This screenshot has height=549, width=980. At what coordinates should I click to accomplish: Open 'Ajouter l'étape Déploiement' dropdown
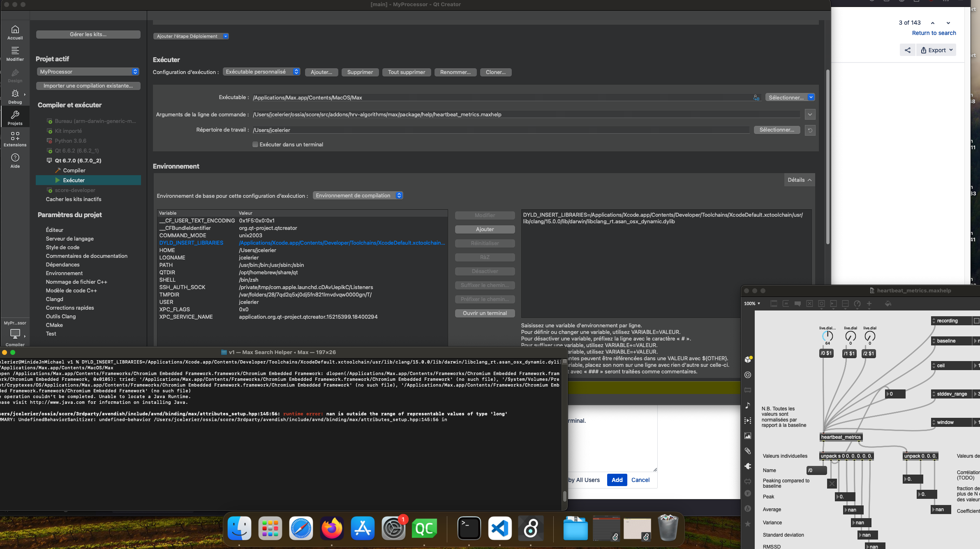191,36
